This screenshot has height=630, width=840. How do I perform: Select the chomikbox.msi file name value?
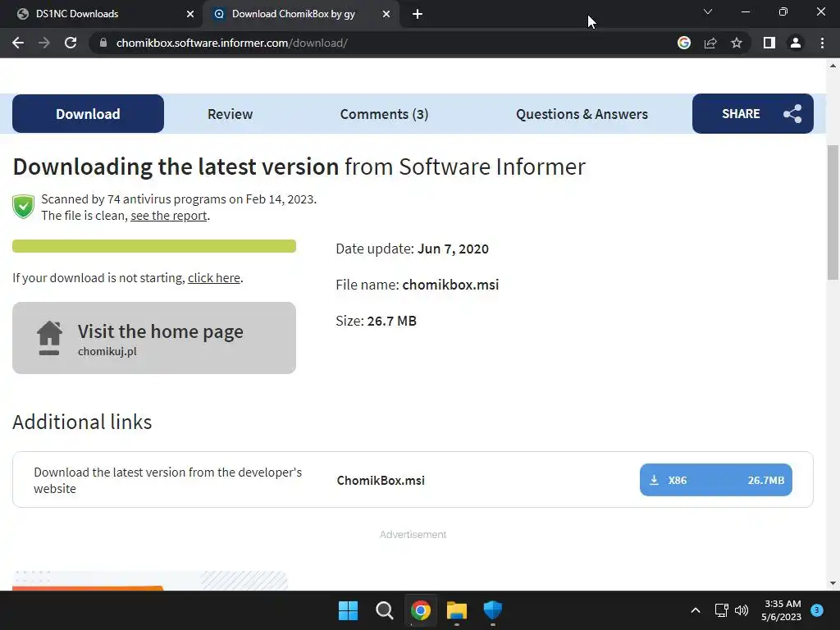pyautogui.click(x=450, y=285)
